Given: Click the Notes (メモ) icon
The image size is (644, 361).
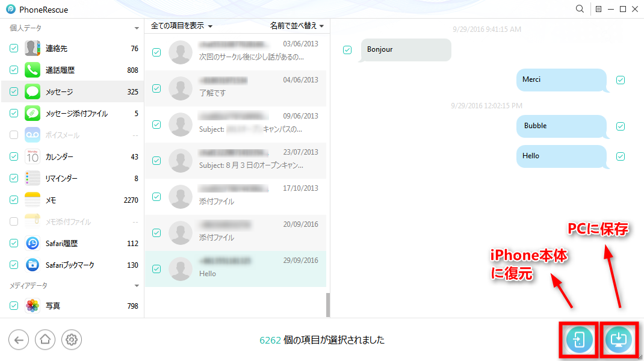Looking at the screenshot, I should [33, 200].
